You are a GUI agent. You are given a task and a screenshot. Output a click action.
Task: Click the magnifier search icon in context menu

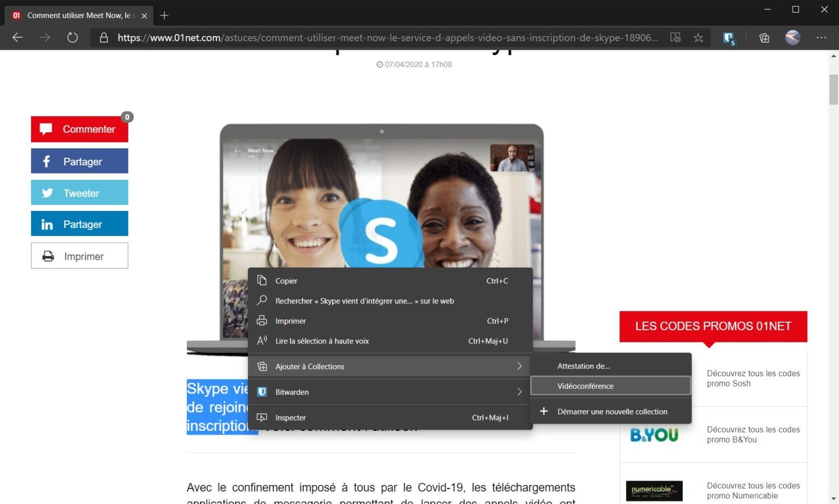click(262, 300)
